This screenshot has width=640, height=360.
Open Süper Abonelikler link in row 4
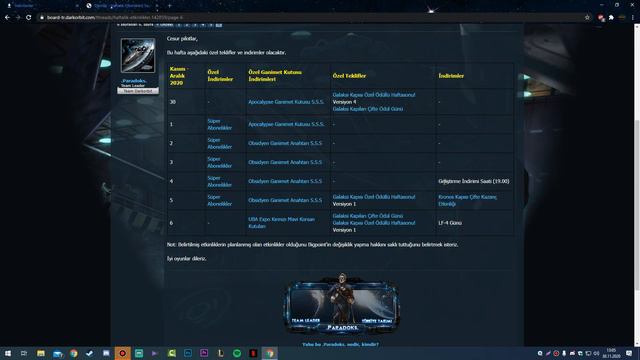pyautogui.click(x=220, y=181)
